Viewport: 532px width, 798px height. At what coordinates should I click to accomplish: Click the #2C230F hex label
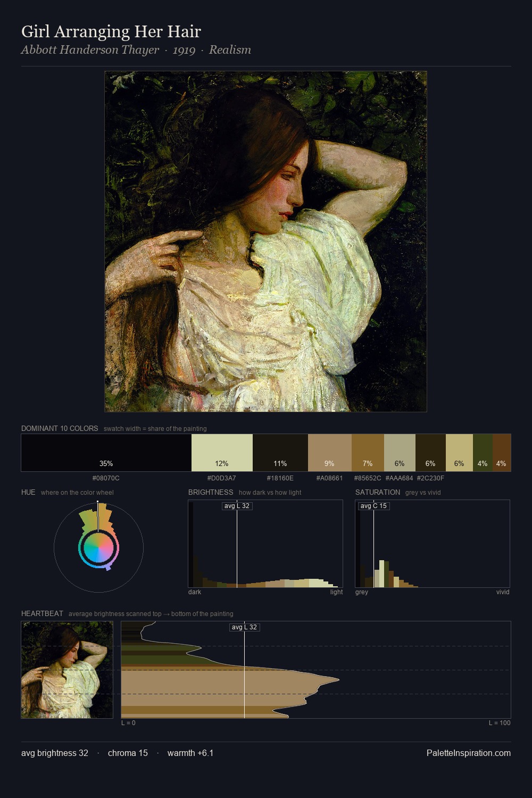coord(430,478)
